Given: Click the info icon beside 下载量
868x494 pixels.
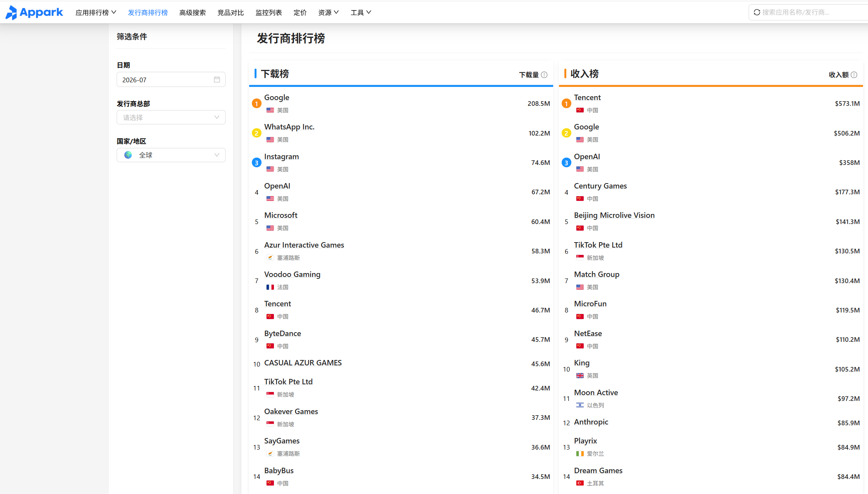Looking at the screenshot, I should [544, 75].
